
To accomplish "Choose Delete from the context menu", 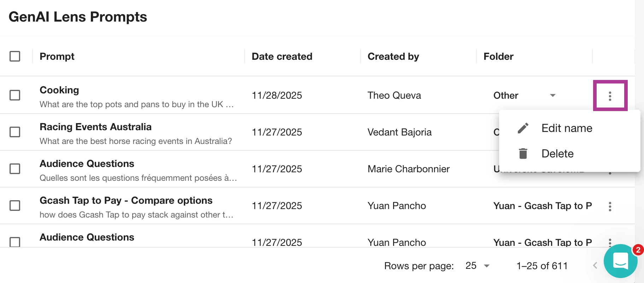I will 557,154.
